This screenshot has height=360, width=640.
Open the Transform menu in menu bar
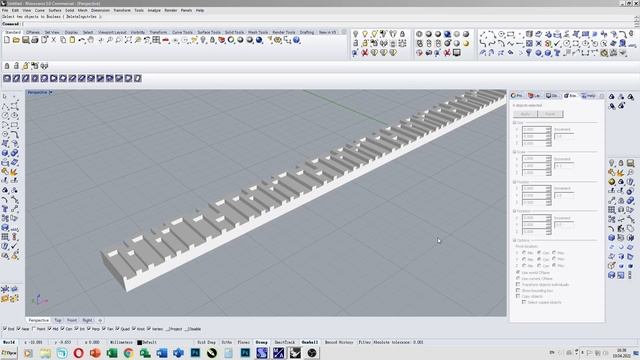coord(122,10)
